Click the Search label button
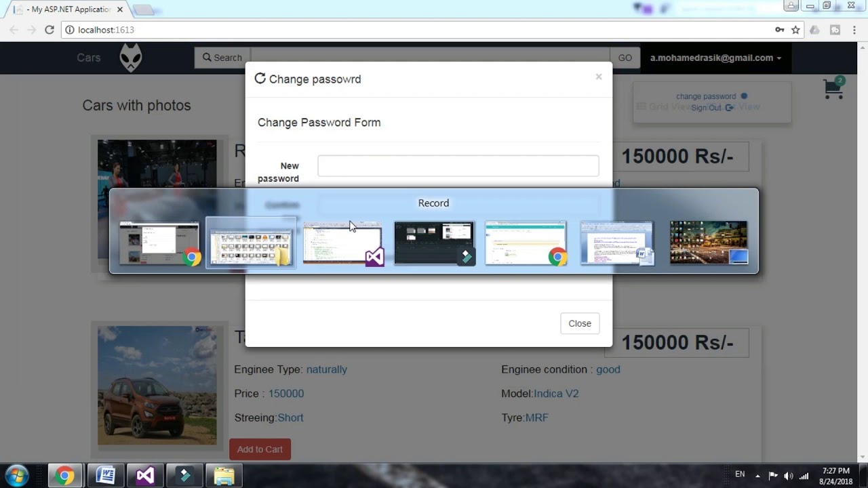 tap(222, 58)
